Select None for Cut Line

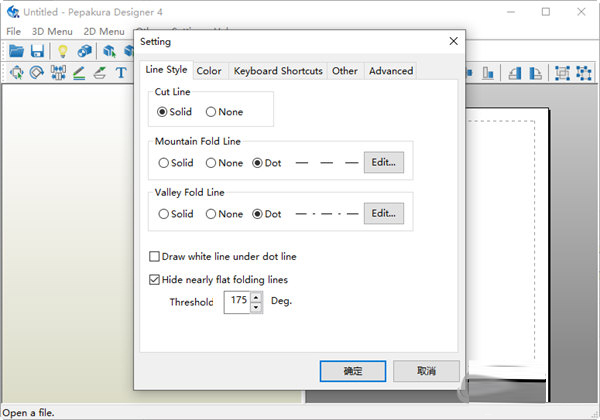212,112
